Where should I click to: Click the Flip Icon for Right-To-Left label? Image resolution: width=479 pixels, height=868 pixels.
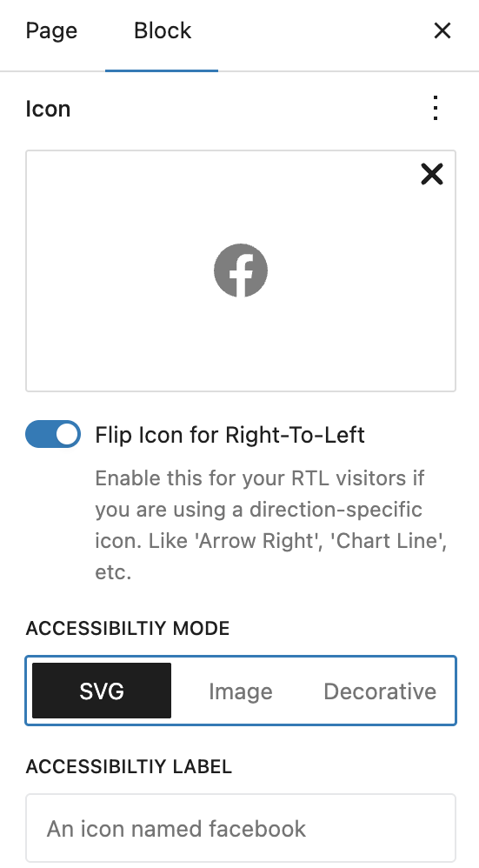click(230, 435)
